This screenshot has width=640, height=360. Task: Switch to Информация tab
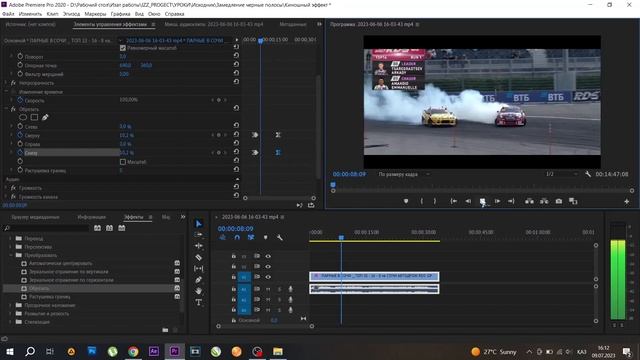coord(91,217)
